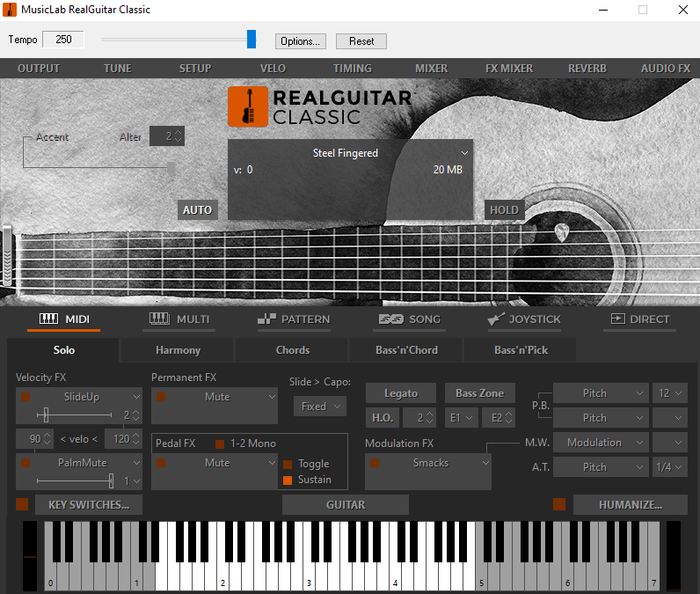Open the Permanent FX Mute dropdown
The height and width of the screenshot is (594, 700).
pyautogui.click(x=271, y=397)
